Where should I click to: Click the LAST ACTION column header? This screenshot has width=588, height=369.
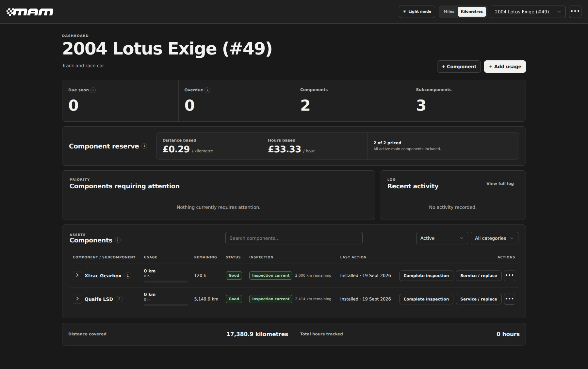point(353,257)
